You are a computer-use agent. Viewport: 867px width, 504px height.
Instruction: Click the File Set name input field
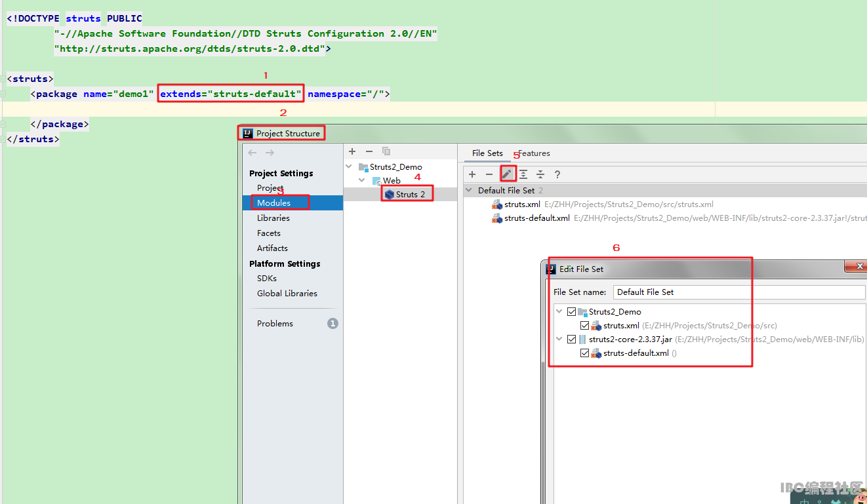click(739, 292)
